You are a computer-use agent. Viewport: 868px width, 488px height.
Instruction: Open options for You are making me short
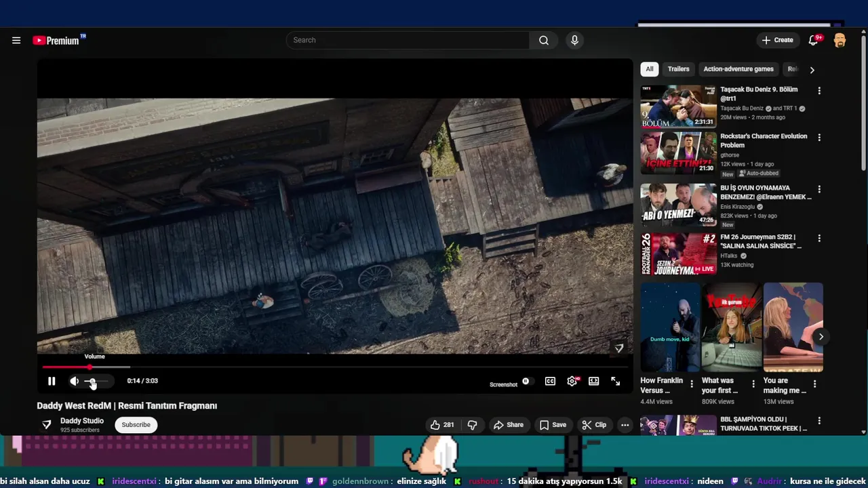[x=814, y=384]
